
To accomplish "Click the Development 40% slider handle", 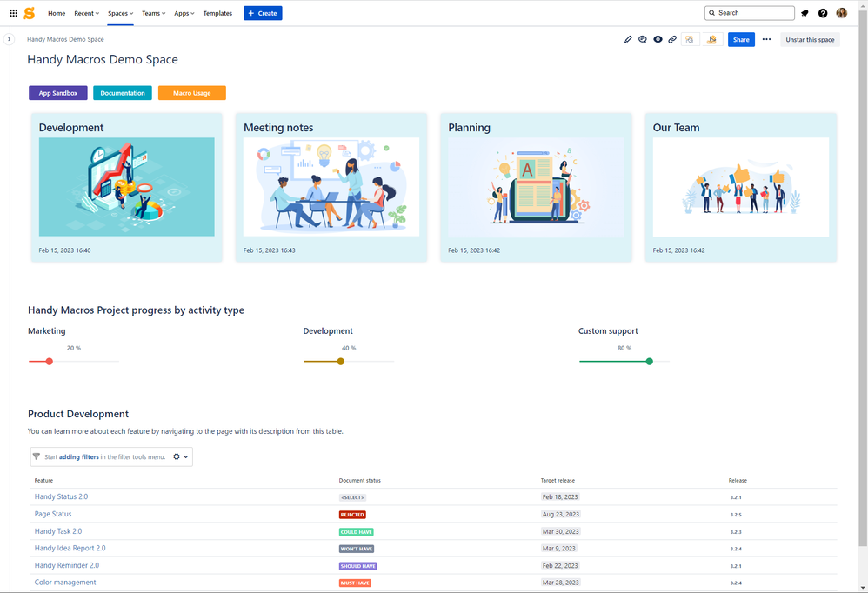I will tap(340, 361).
